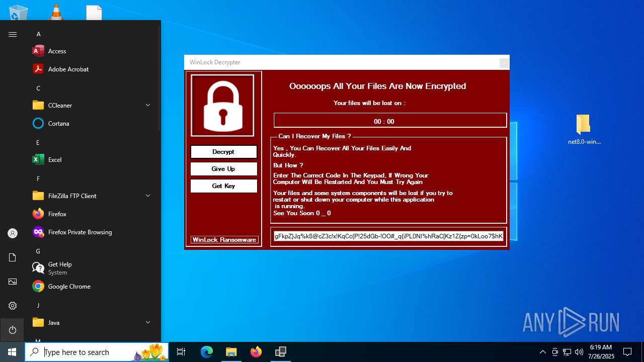Launch Adobe Acrobat from the app list
644x362 pixels.
(68, 69)
